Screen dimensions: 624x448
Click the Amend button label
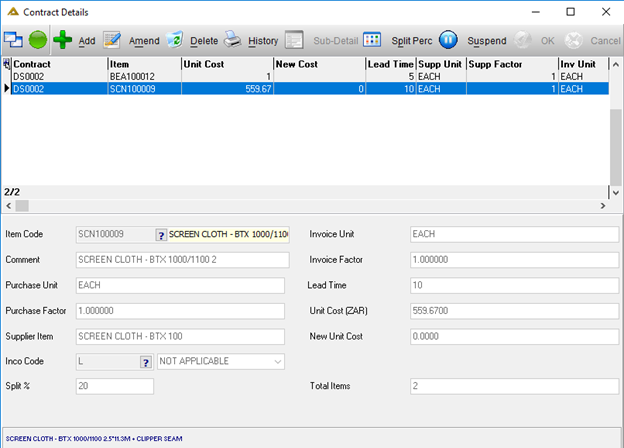coord(144,41)
